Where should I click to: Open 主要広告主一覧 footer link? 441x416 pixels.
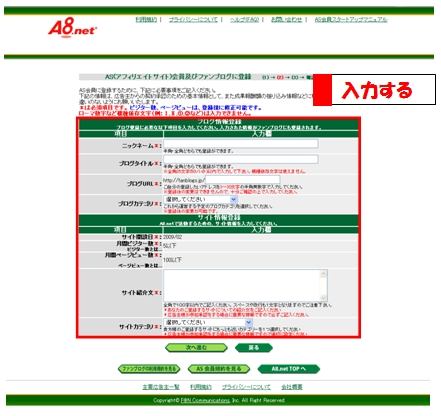(161, 387)
